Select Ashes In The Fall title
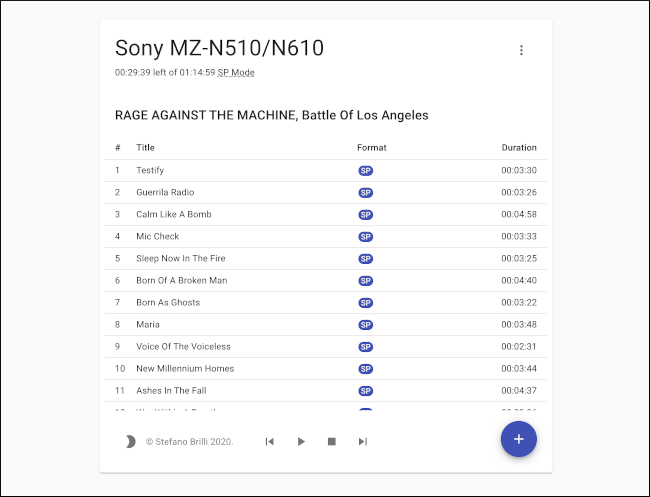The height and width of the screenshot is (497, 650). click(x=171, y=390)
